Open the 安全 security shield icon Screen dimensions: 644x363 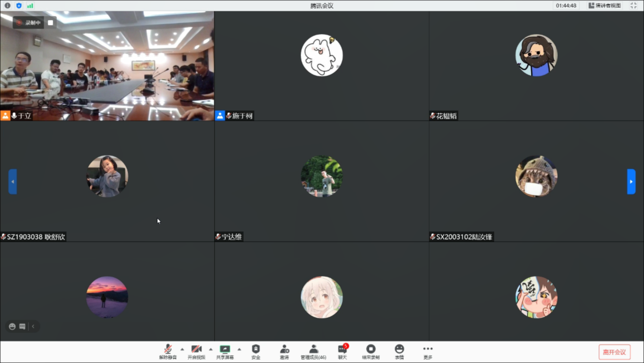point(255,351)
